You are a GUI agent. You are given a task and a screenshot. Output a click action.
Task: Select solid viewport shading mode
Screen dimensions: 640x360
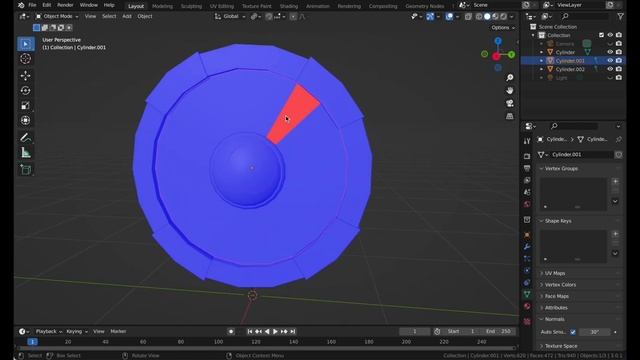487,17
